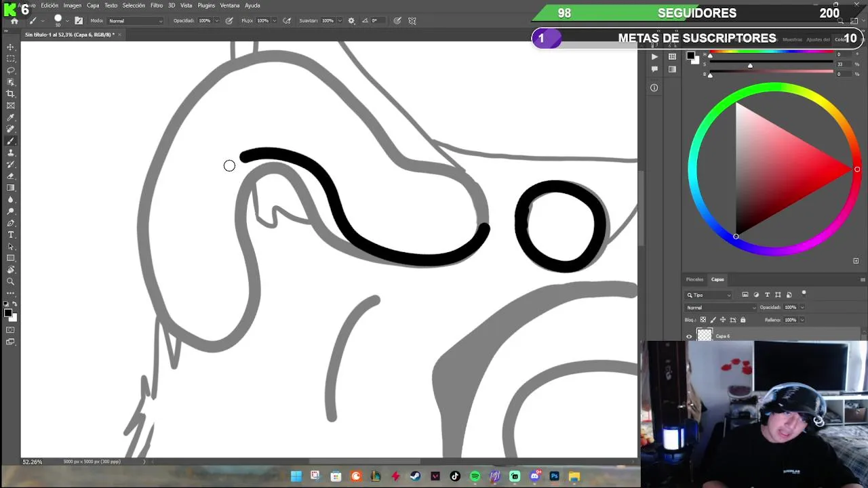Select the Rectangular Marquee tool
Viewport: 868px width, 488px height.
[x=11, y=59]
